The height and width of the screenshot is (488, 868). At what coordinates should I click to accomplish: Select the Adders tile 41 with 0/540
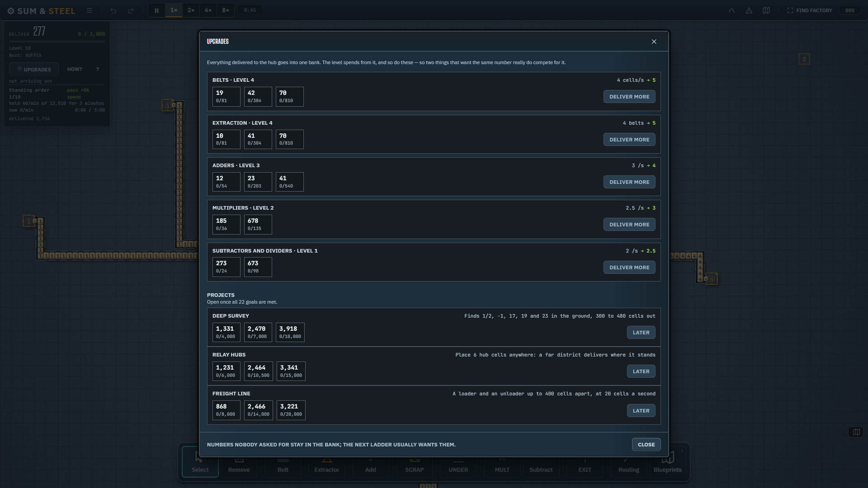coord(290,182)
